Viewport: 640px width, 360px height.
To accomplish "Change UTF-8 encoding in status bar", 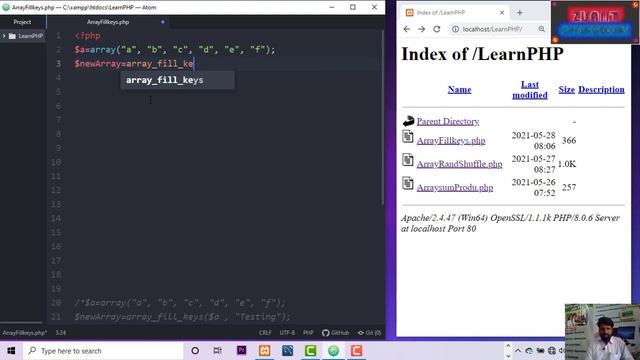I will pyautogui.click(x=287, y=333).
